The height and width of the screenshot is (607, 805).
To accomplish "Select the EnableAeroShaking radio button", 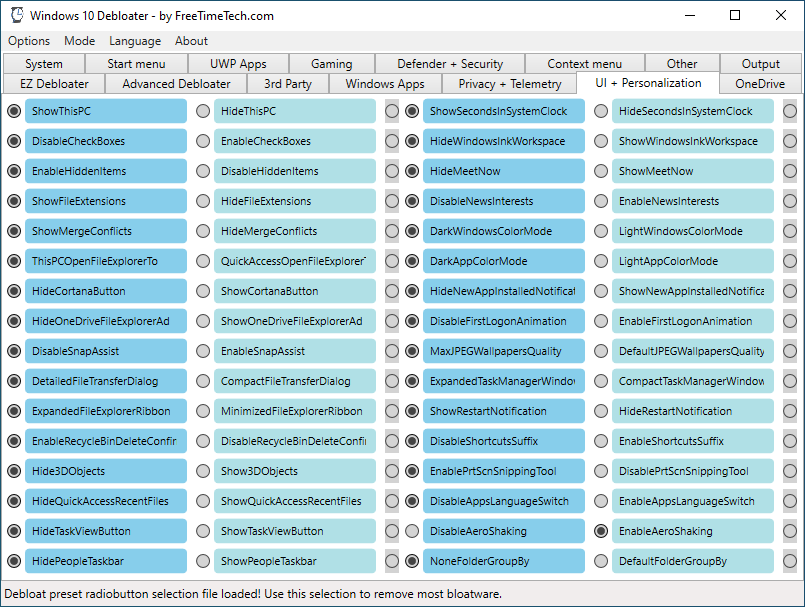I will click(601, 531).
